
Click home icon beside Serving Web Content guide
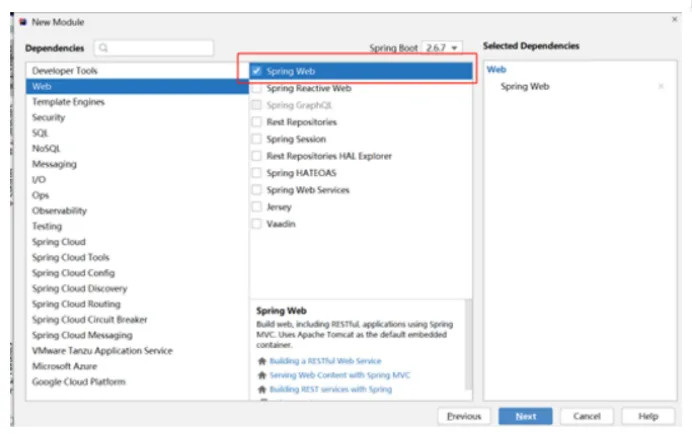[x=262, y=375]
